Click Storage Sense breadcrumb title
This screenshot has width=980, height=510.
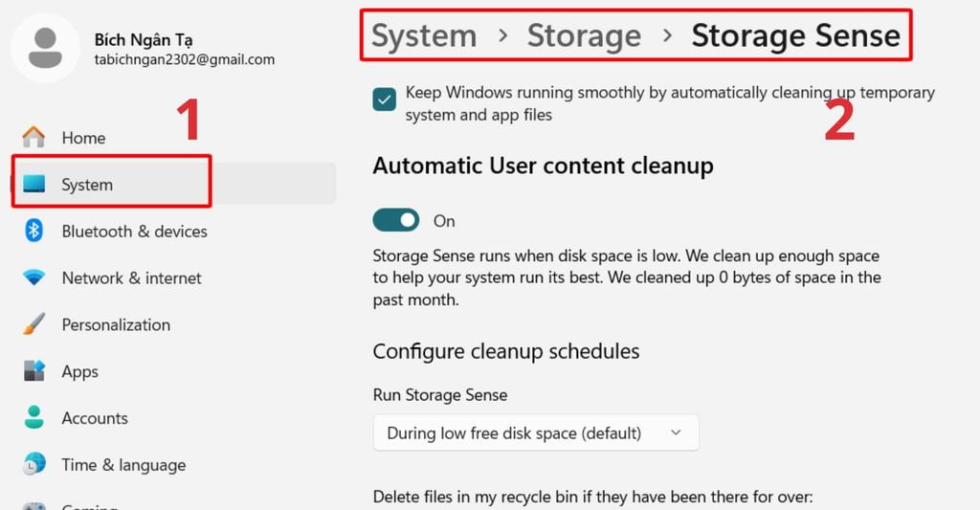[x=795, y=35]
